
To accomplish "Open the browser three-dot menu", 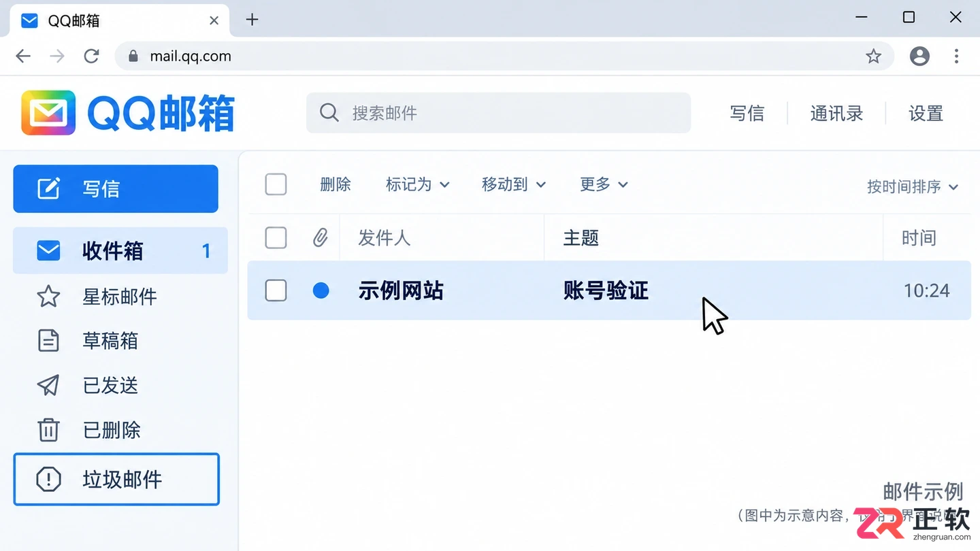I will (956, 56).
